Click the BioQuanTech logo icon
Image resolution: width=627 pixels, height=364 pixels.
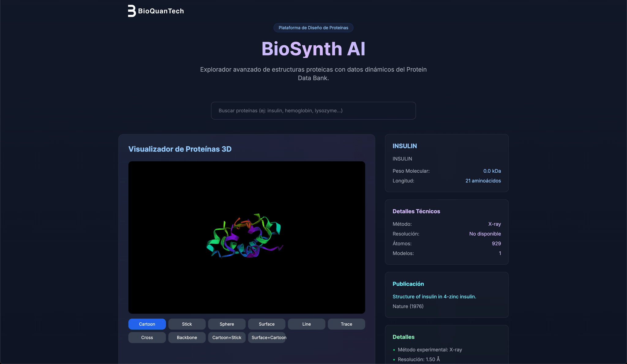pyautogui.click(x=131, y=11)
